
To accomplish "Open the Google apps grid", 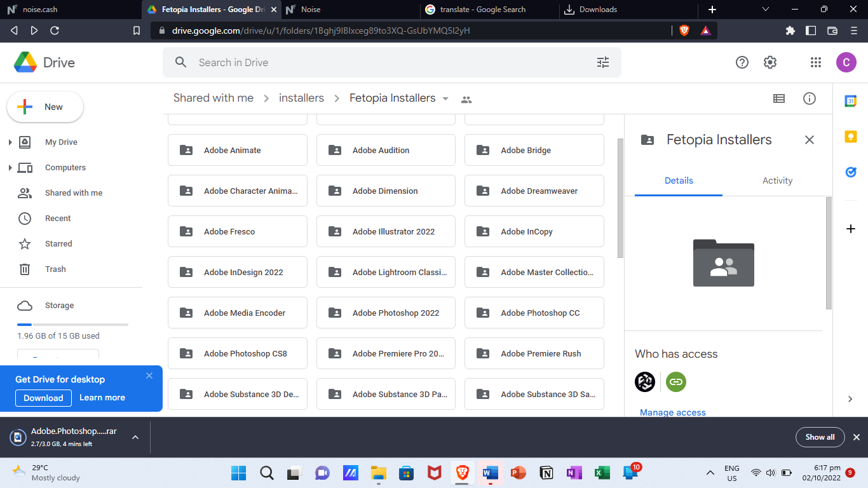I will click(816, 62).
